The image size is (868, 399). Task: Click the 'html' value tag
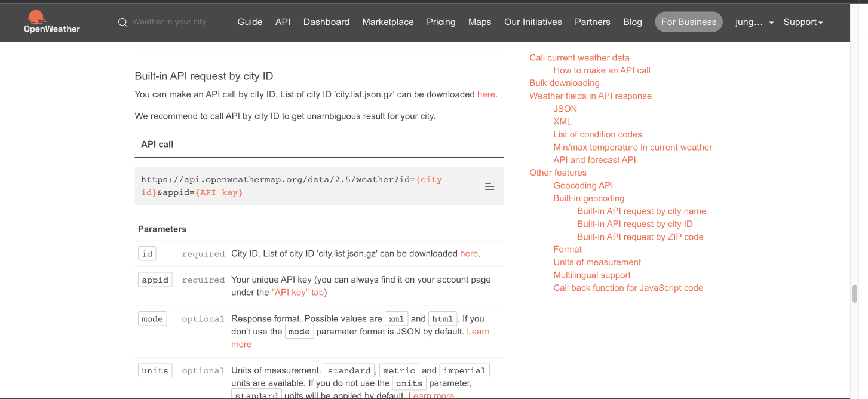click(443, 319)
